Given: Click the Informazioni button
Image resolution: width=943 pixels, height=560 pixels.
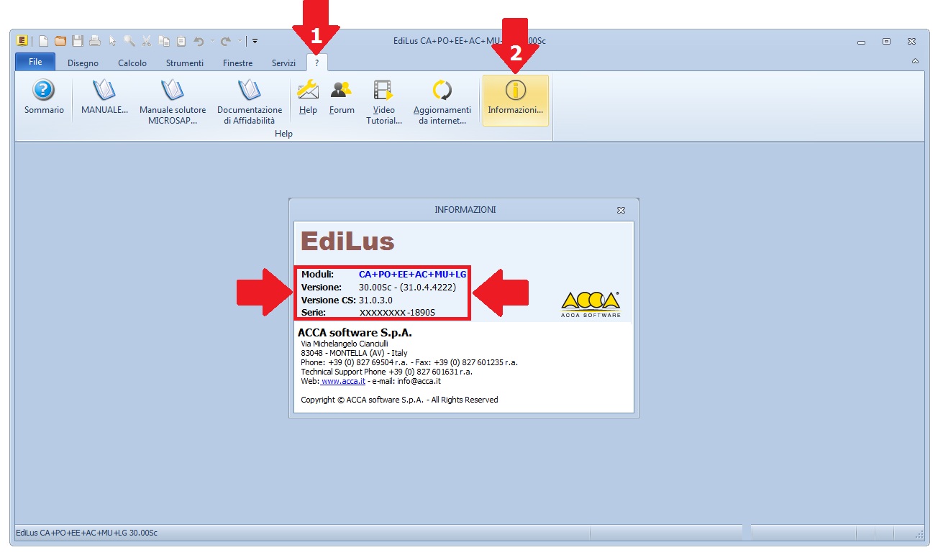Looking at the screenshot, I should coord(515,99).
